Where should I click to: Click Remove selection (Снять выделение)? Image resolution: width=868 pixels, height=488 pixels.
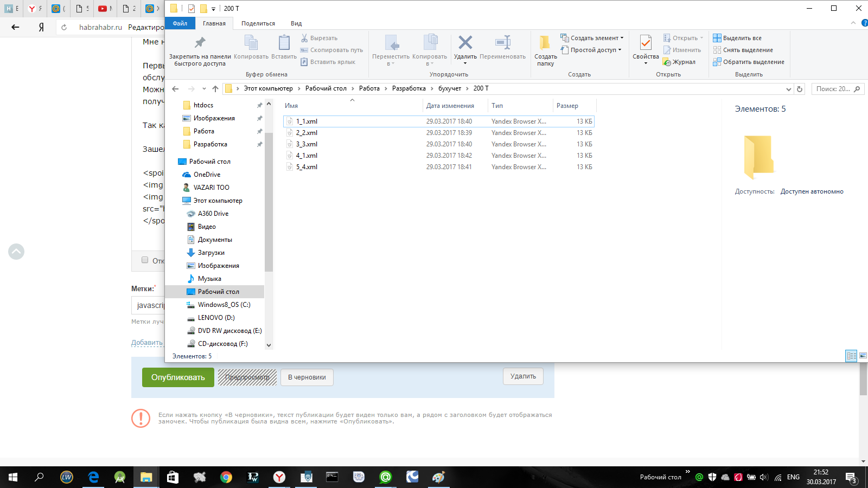tap(743, 50)
